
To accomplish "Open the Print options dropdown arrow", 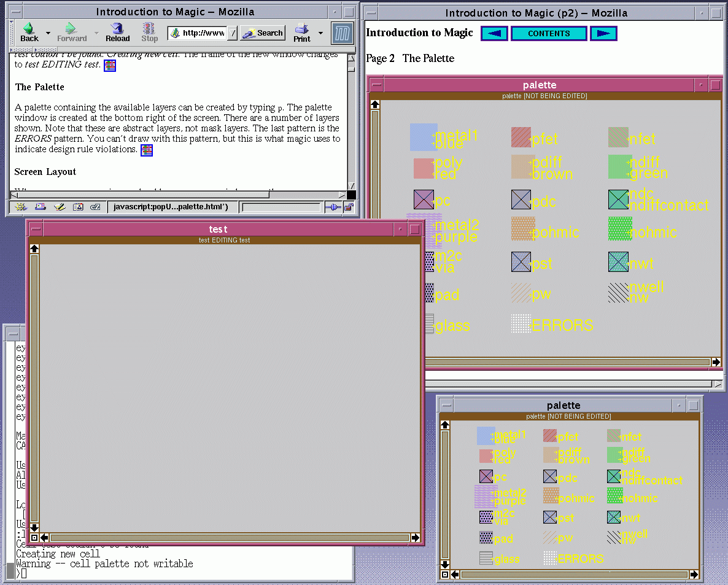I will (320, 33).
